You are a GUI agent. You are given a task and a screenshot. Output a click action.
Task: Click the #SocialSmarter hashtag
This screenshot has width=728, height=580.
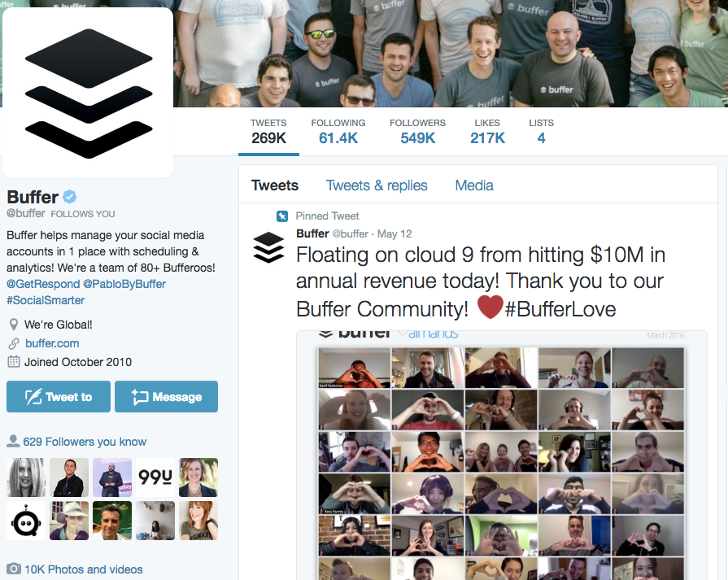46,300
